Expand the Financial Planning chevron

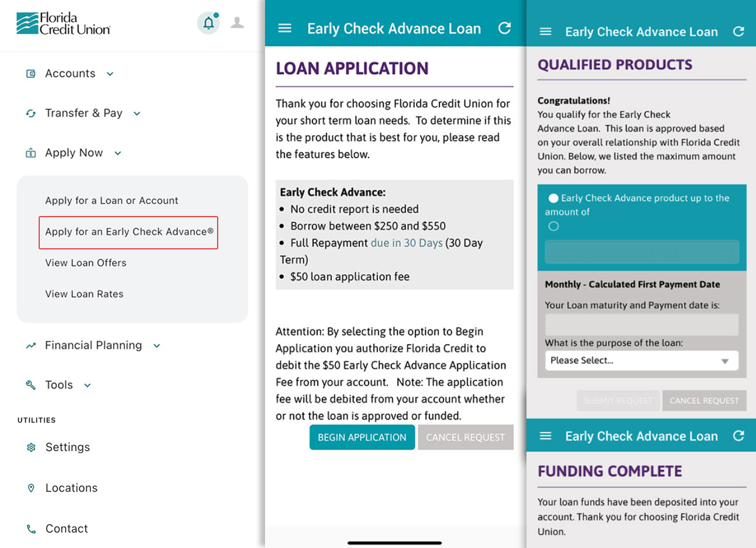pos(157,346)
